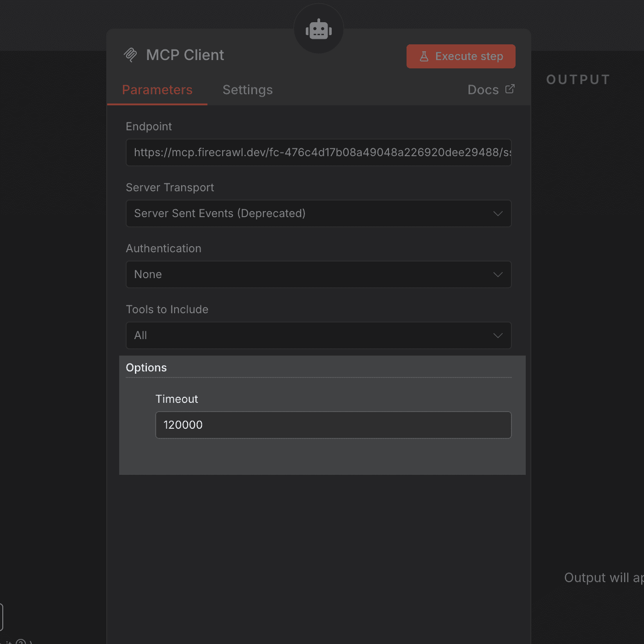Switch to the Settings tab
644x644 pixels.
point(248,90)
